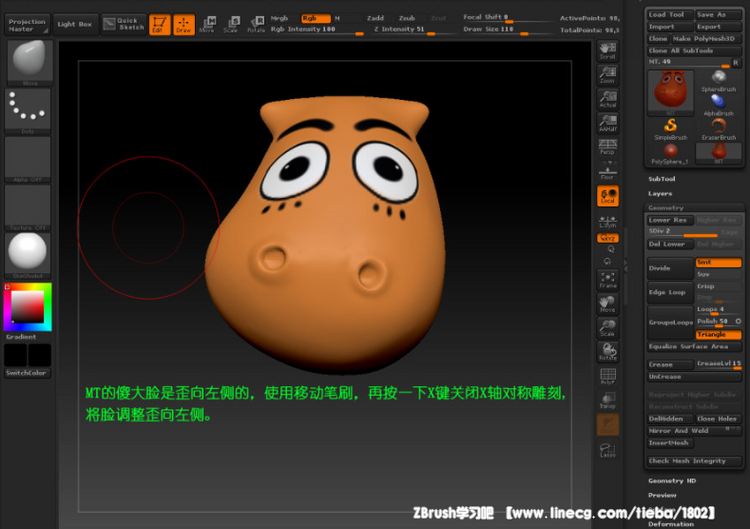Select the PolySphere_1 tool thumbnail
This screenshot has width=750, height=529.
671,154
